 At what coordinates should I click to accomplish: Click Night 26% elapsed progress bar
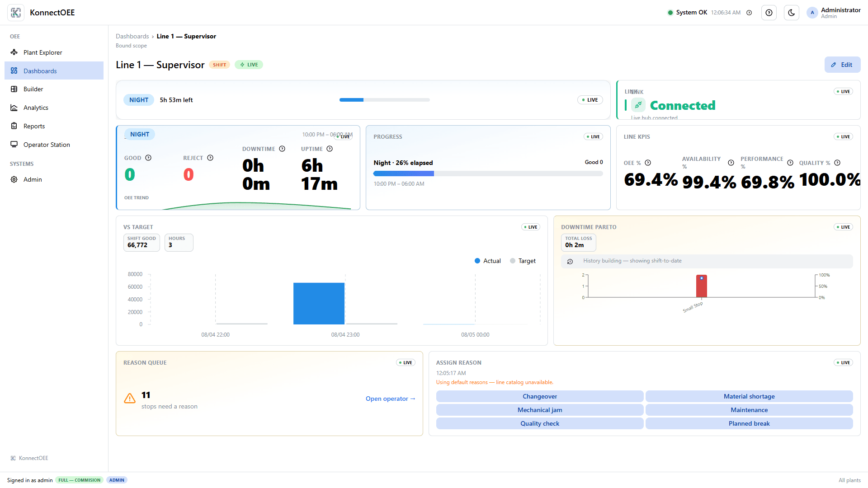click(x=488, y=174)
